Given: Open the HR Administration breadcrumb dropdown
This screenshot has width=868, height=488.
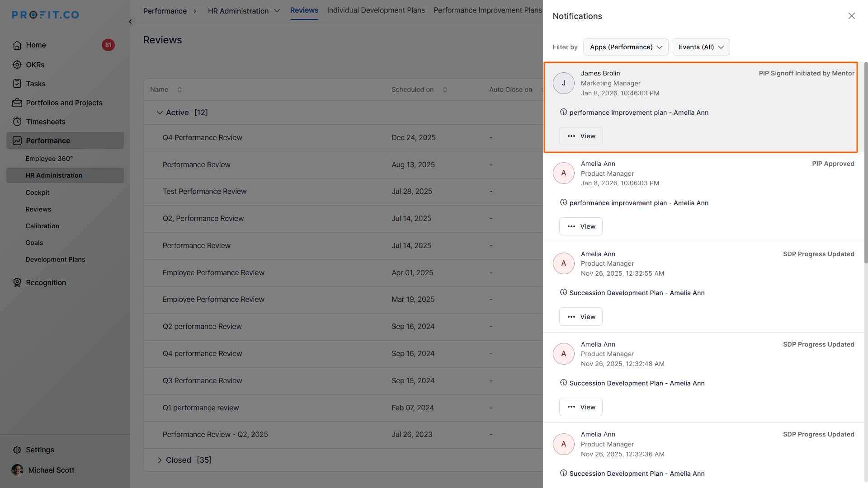Looking at the screenshot, I should pyautogui.click(x=277, y=11).
